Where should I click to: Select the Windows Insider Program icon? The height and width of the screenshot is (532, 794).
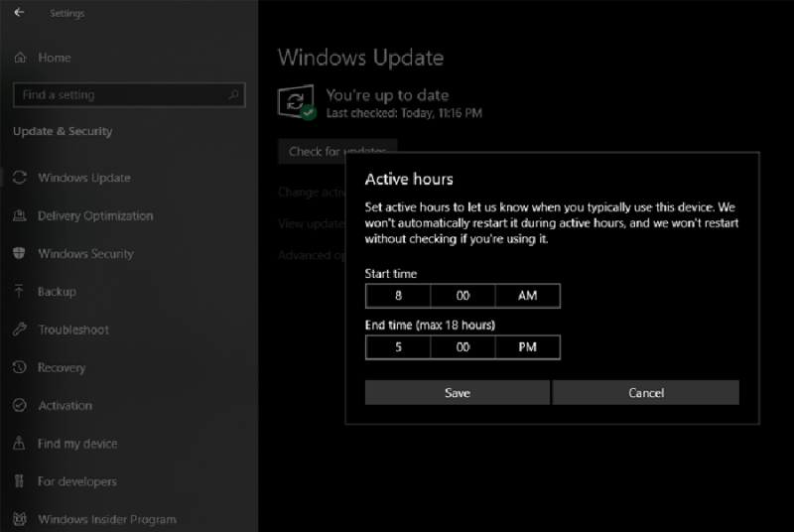20,519
